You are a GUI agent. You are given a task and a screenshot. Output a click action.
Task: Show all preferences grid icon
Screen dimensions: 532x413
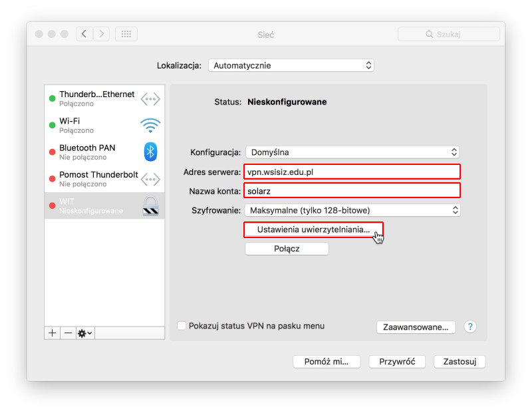tap(126, 34)
